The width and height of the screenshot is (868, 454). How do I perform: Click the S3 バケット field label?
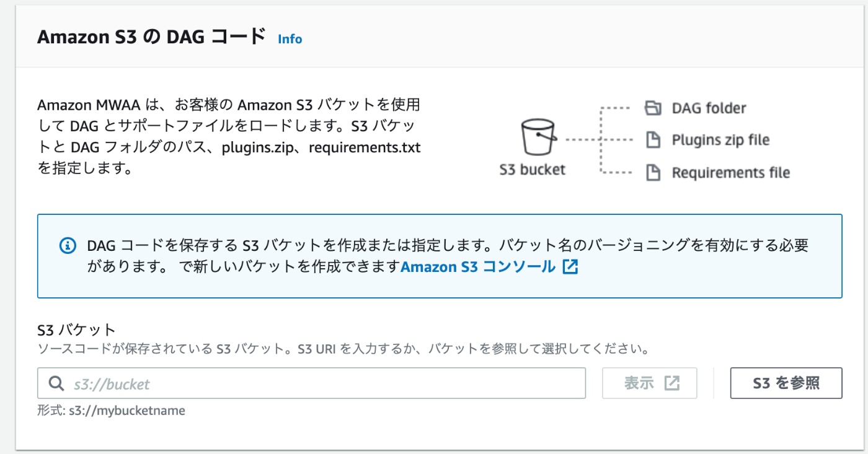click(76, 330)
